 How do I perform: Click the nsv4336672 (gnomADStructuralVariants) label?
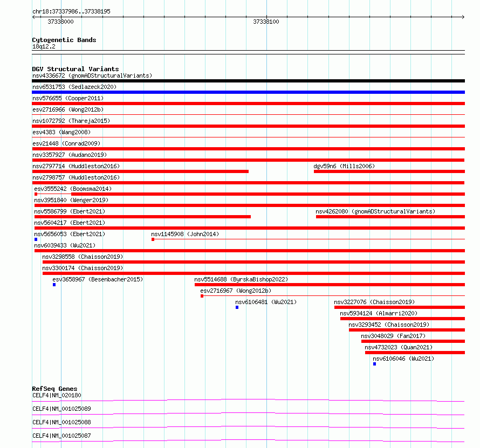92,75
